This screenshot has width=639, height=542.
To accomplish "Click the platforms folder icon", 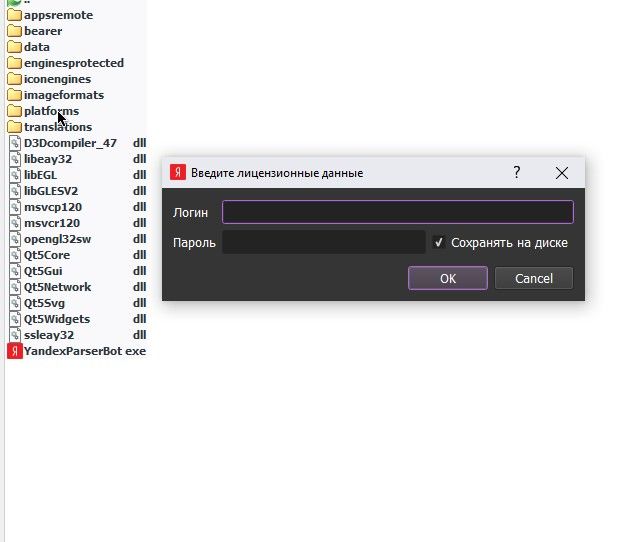I will 14,111.
